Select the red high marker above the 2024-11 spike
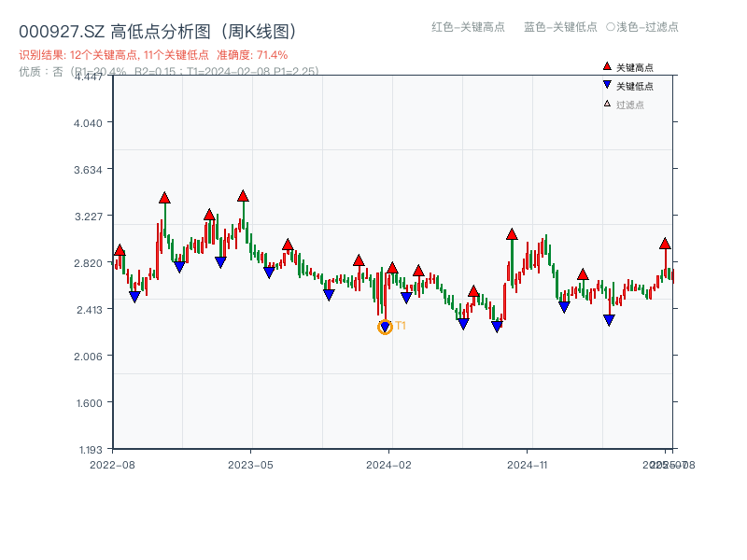The image size is (747, 560). pyautogui.click(x=512, y=233)
